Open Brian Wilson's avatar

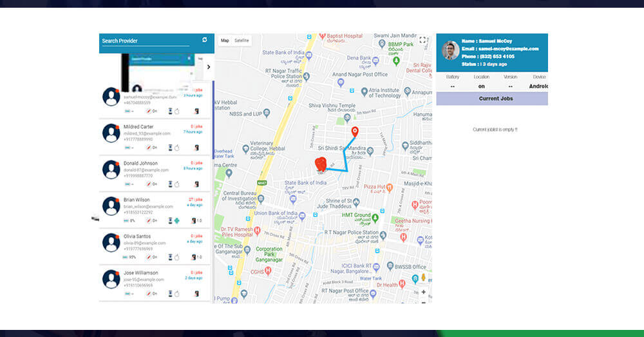111,206
